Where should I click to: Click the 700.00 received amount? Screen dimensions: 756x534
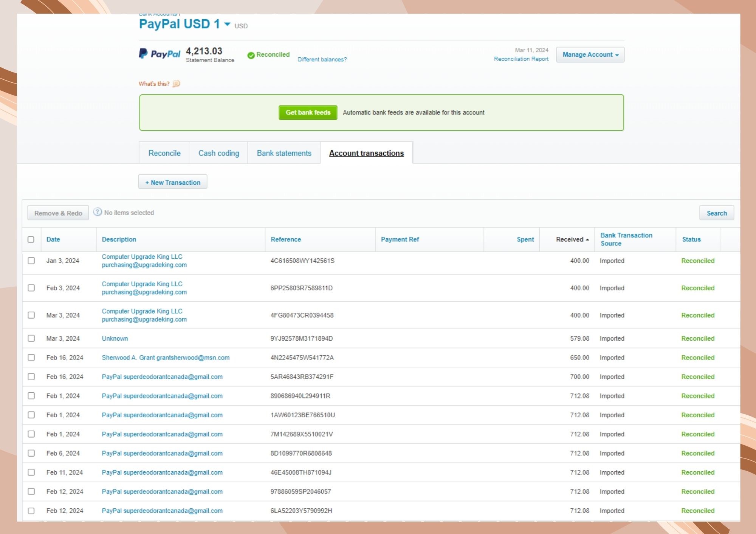pyautogui.click(x=579, y=377)
